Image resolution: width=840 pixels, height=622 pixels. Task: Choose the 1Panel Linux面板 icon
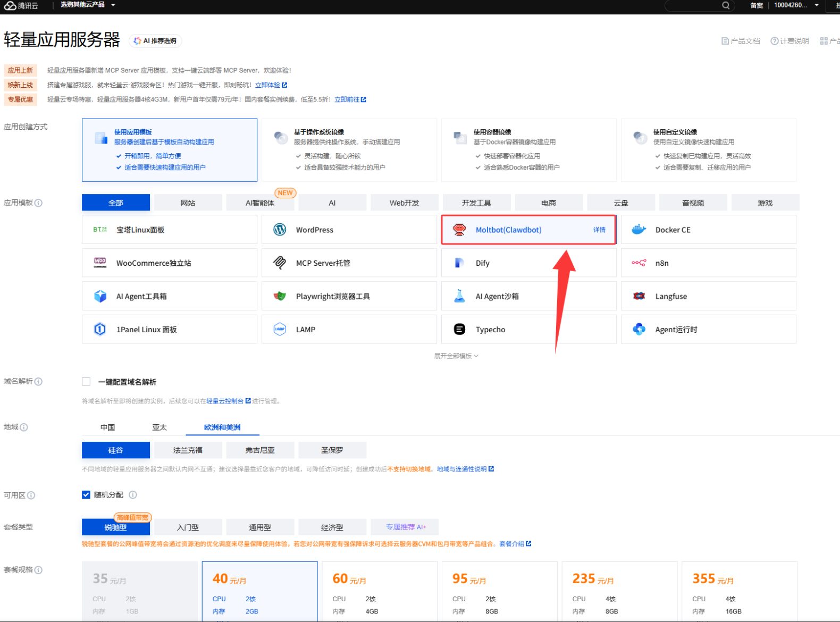tap(100, 329)
